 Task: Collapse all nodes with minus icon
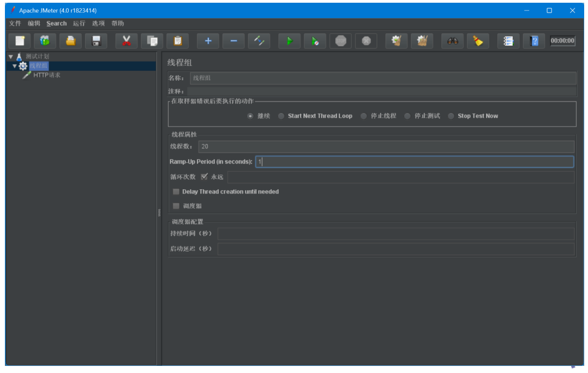coord(233,41)
